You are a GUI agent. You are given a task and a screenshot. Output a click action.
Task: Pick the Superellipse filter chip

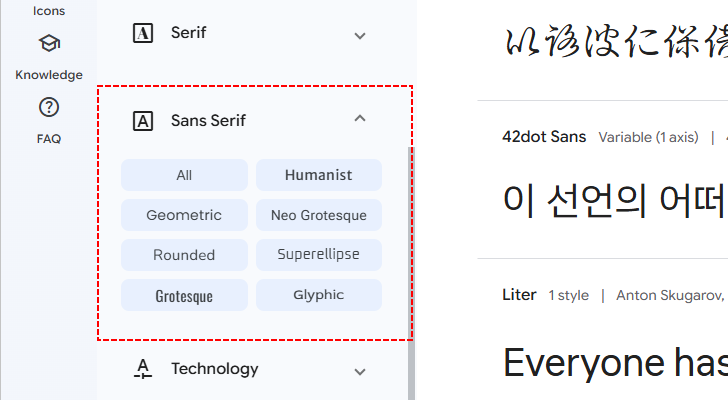tap(319, 255)
